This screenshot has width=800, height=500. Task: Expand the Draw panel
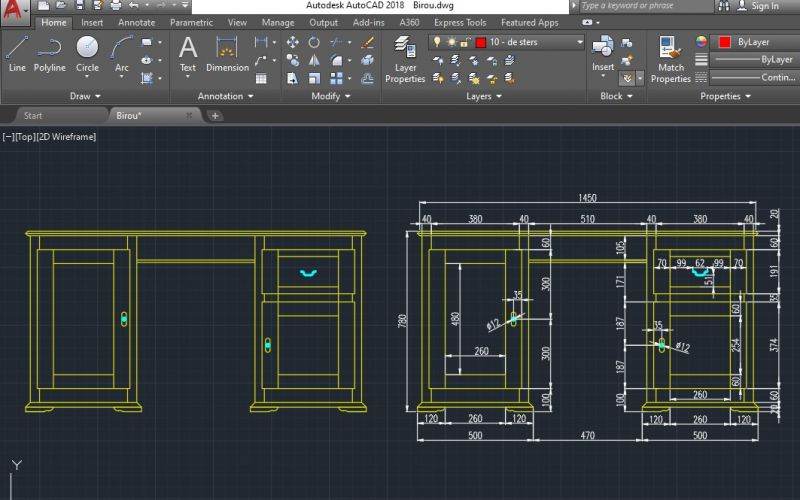point(87,96)
